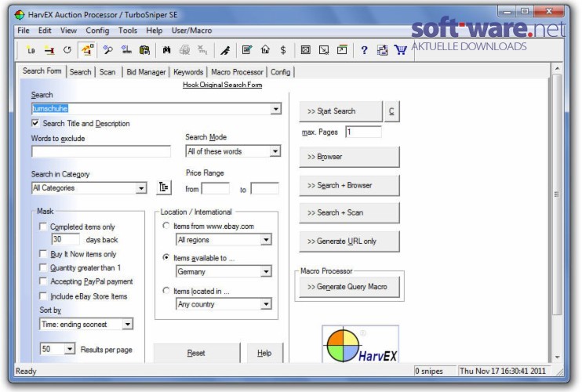The width and height of the screenshot is (582, 392).
Task: Switch to the Scan tab
Action: pos(107,72)
